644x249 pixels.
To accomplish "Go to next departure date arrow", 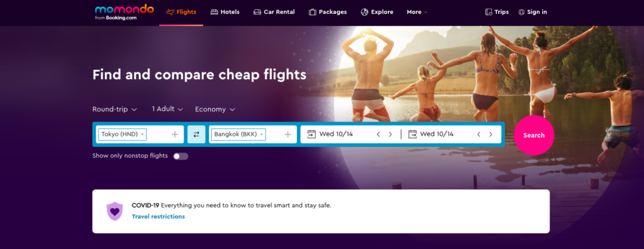I will [390, 135].
